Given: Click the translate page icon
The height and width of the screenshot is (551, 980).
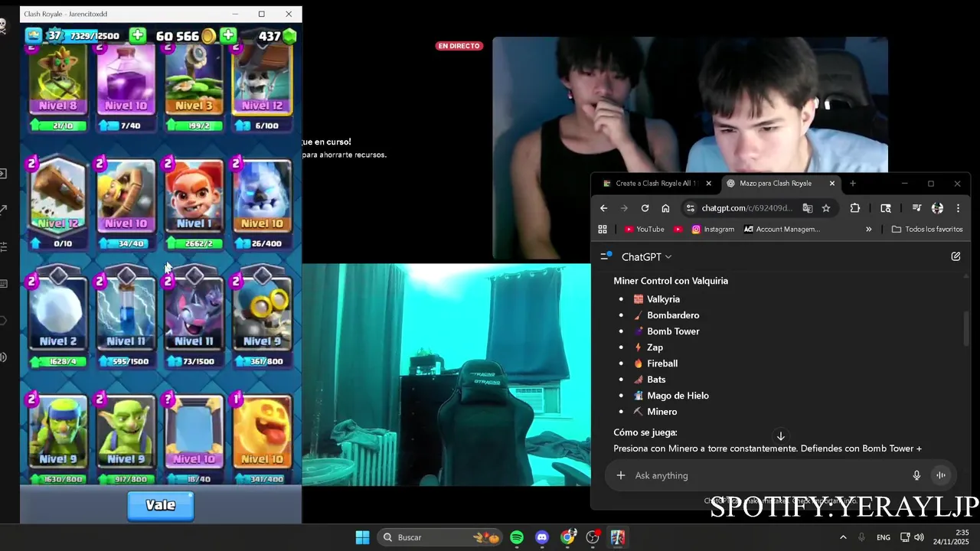Looking at the screenshot, I should pyautogui.click(x=807, y=208).
